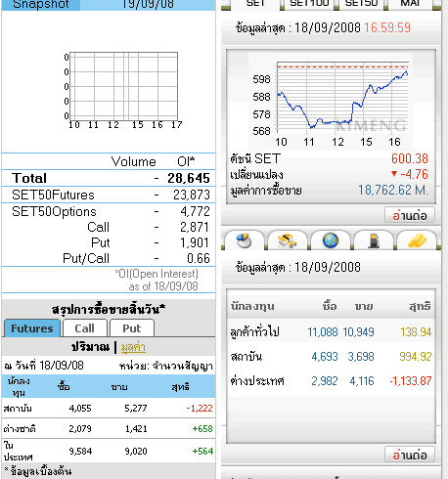Click the trading value 18,762.62 M.
This screenshot has width=448, height=479.
coord(393,190)
